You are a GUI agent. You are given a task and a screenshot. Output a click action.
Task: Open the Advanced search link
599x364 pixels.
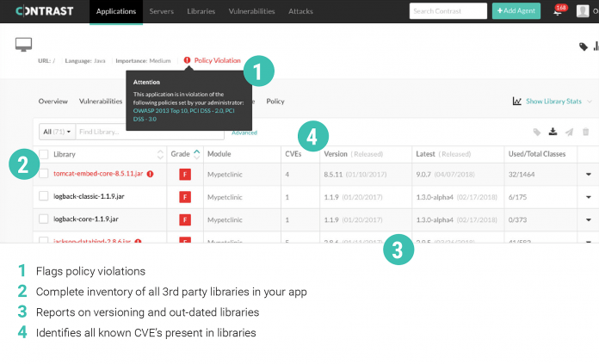coord(244,133)
